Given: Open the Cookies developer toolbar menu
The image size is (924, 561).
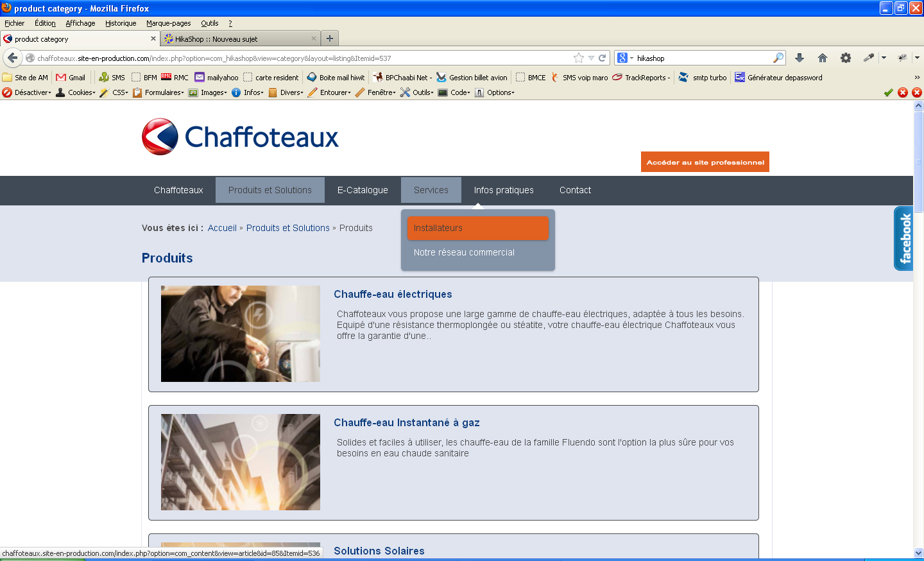Looking at the screenshot, I should pos(76,92).
